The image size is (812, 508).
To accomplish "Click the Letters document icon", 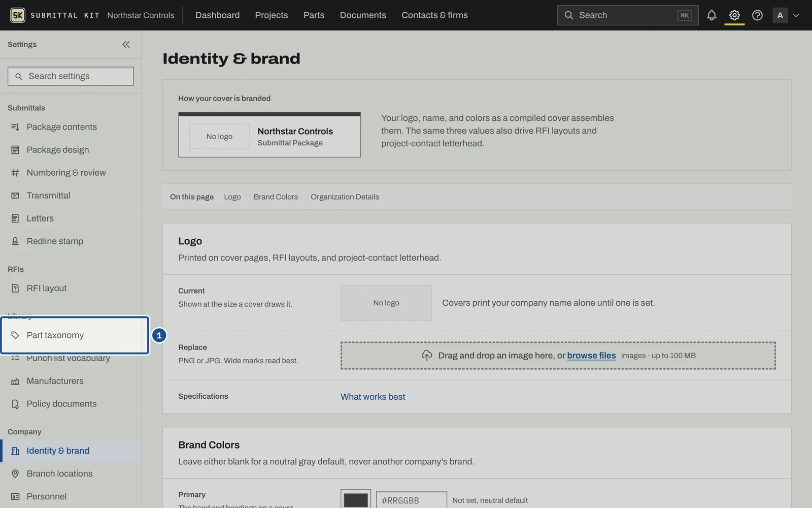I will pyautogui.click(x=15, y=218).
